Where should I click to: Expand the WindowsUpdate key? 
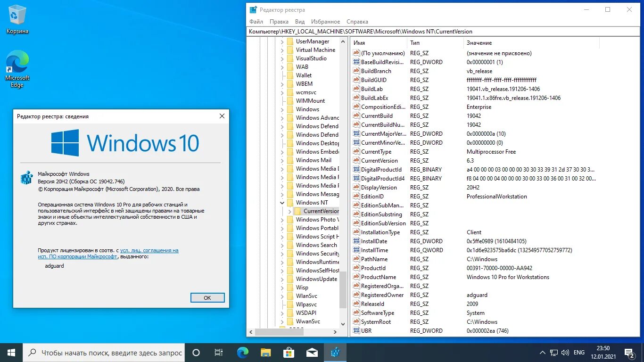point(282,279)
